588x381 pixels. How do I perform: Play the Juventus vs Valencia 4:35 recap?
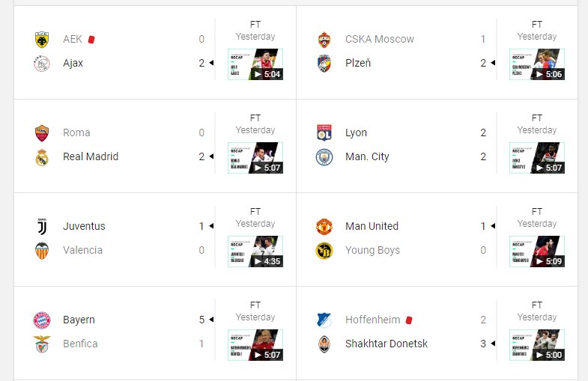tap(255, 252)
